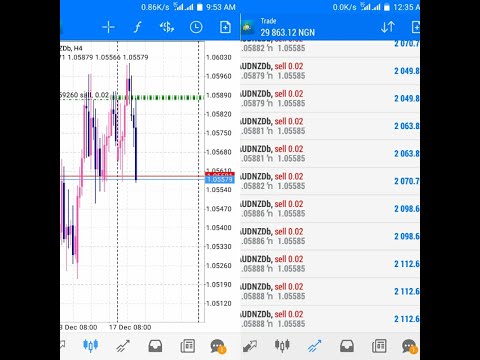Tap the sort arrows icon in Trade header
This screenshot has height=360, width=480.
click(x=388, y=27)
